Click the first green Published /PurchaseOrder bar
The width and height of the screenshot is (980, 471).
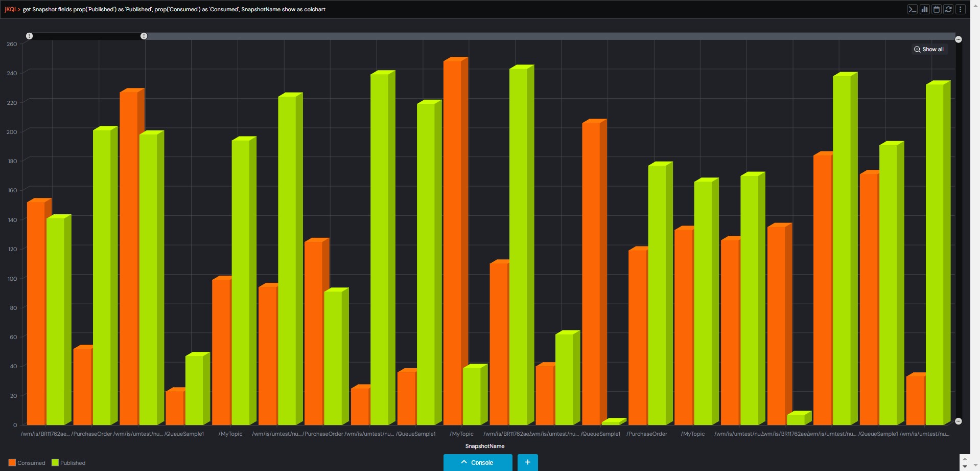pos(102,276)
